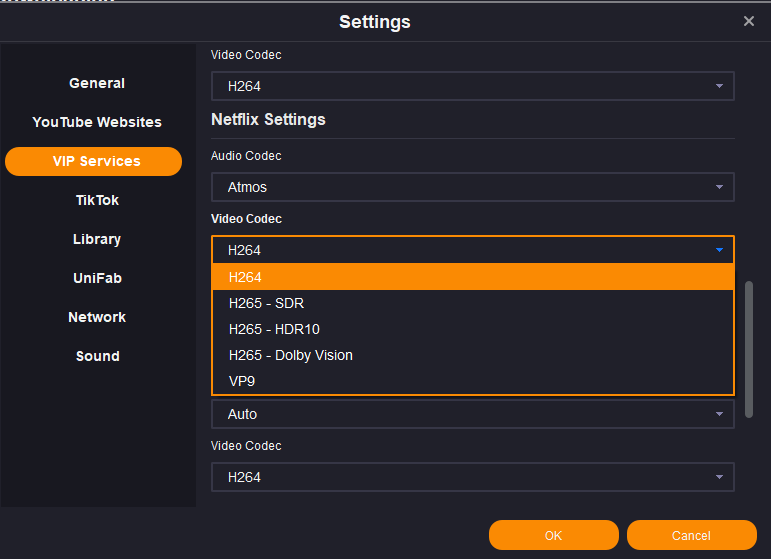The width and height of the screenshot is (771, 559).
Task: Open the TikTok settings tab
Action: 97,200
